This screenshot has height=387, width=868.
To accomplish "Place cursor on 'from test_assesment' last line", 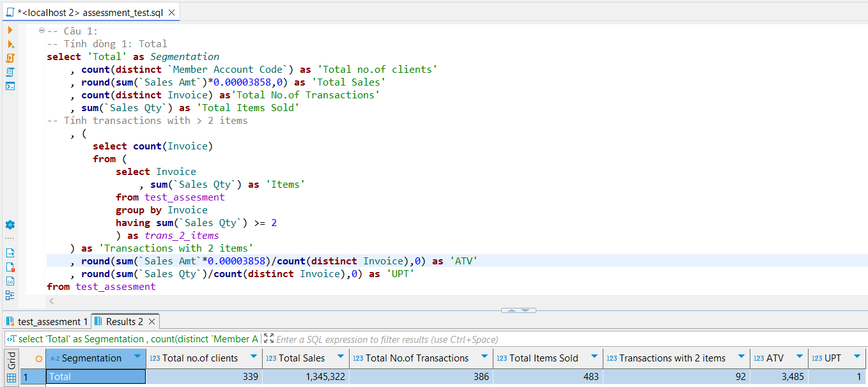I will pyautogui.click(x=101, y=287).
